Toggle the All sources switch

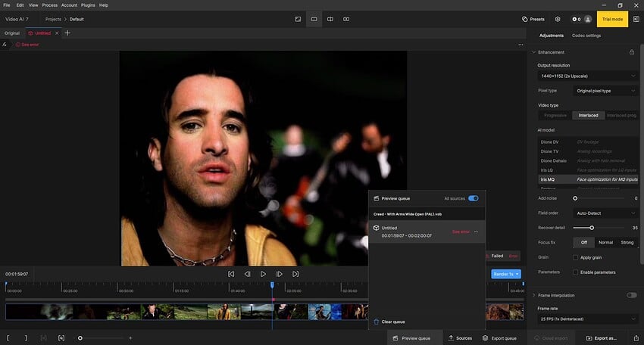pos(473,198)
